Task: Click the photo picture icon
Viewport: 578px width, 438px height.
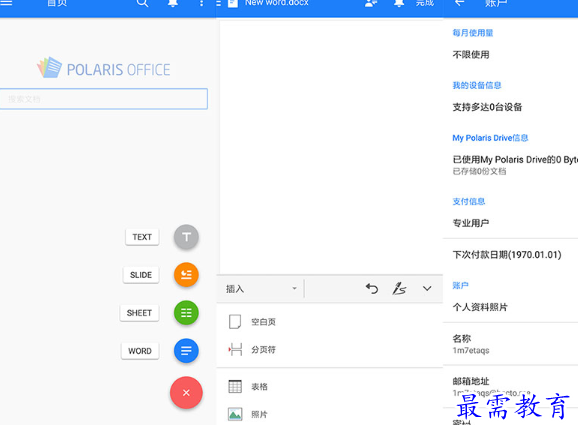Action: (x=235, y=414)
